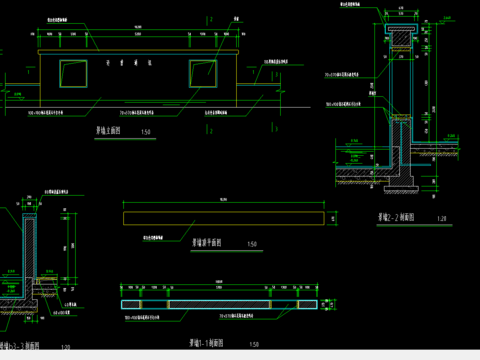
Task: Select the yellow top plan rectangle
Action: [224, 218]
